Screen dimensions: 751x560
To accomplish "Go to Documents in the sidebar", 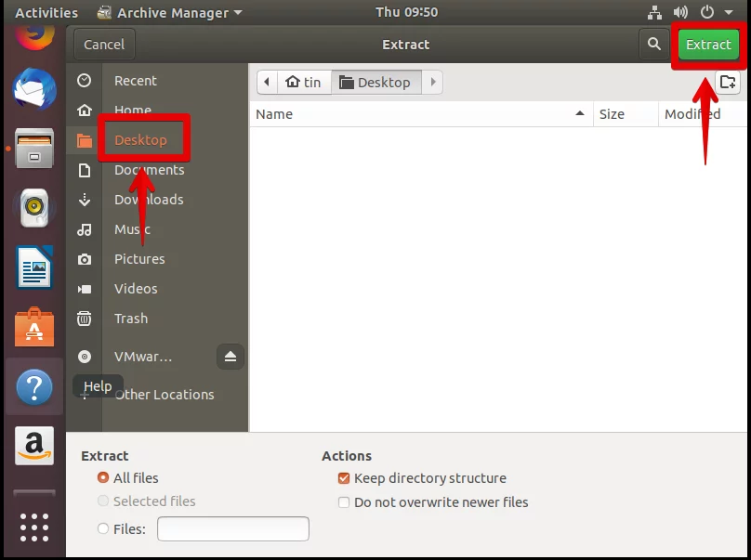I will (x=149, y=170).
